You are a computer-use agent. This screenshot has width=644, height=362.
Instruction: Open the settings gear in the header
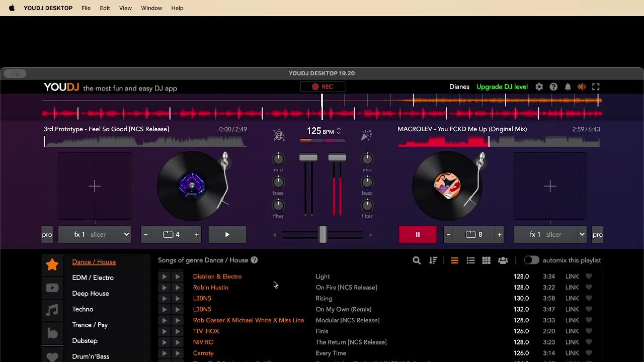coord(539,87)
